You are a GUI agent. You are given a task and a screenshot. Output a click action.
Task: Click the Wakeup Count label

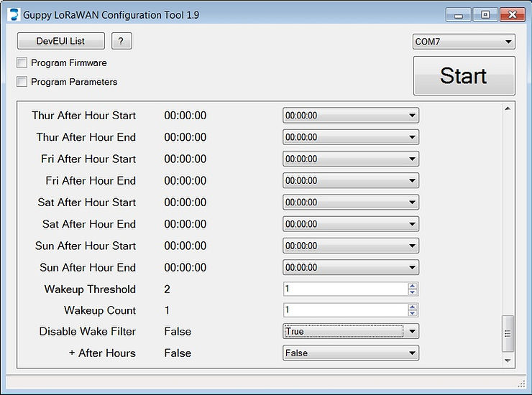pos(100,310)
